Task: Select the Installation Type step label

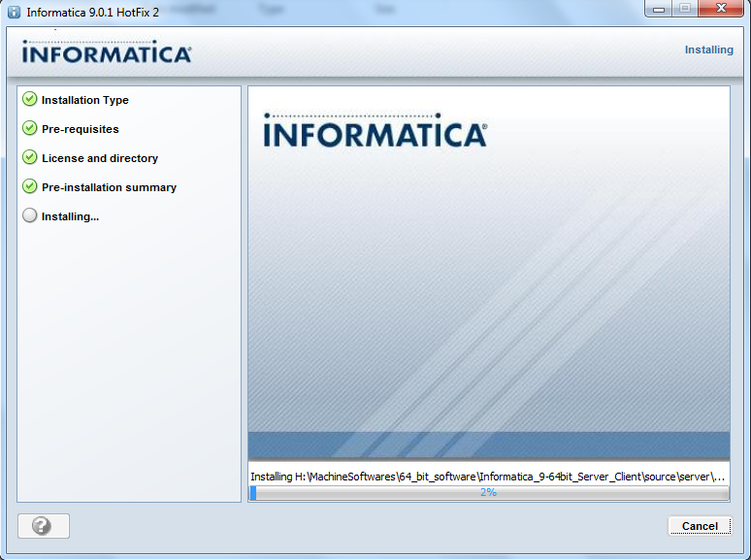Action: pos(85,100)
